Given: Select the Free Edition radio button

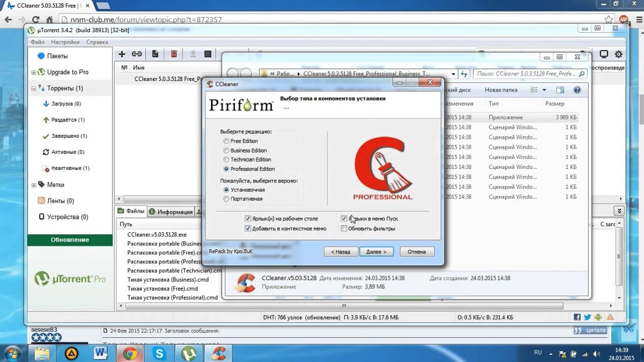Looking at the screenshot, I should pos(226,141).
